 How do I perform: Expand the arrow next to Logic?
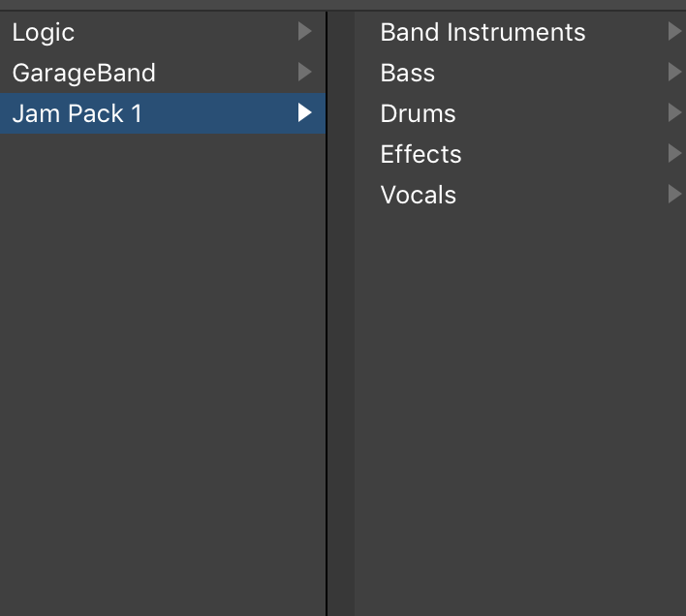pos(304,32)
